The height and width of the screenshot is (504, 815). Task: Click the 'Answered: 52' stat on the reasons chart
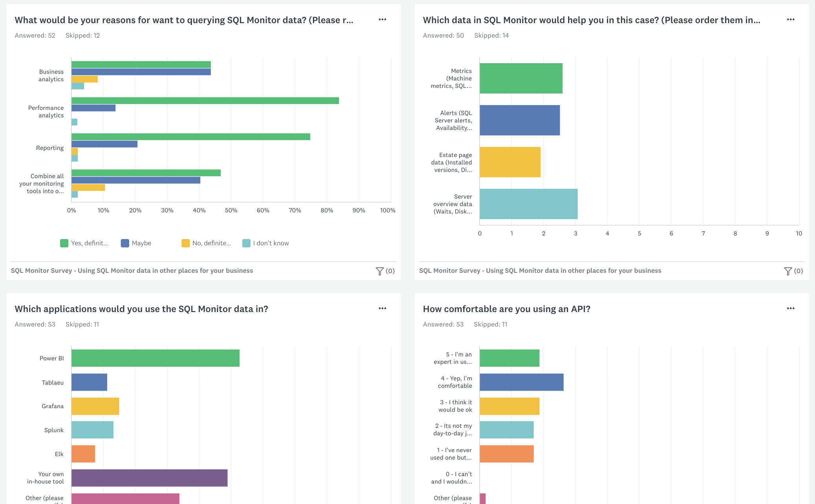coord(35,35)
